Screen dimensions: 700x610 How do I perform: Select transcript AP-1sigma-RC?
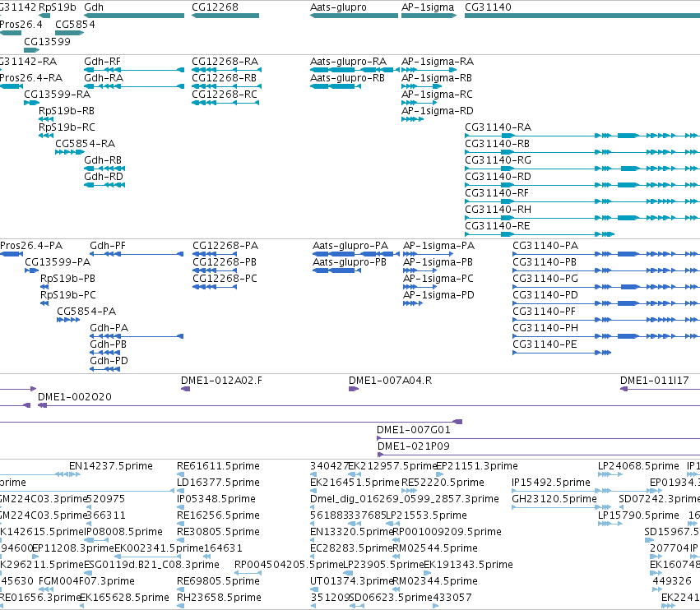437,95
